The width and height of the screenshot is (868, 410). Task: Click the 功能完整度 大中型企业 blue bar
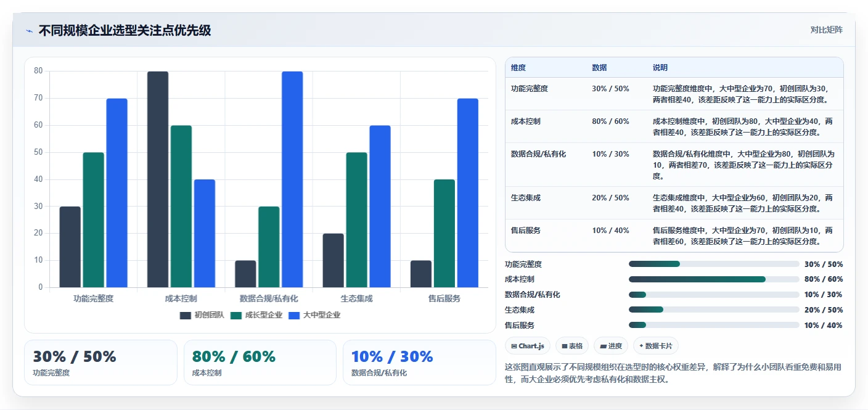click(x=117, y=193)
